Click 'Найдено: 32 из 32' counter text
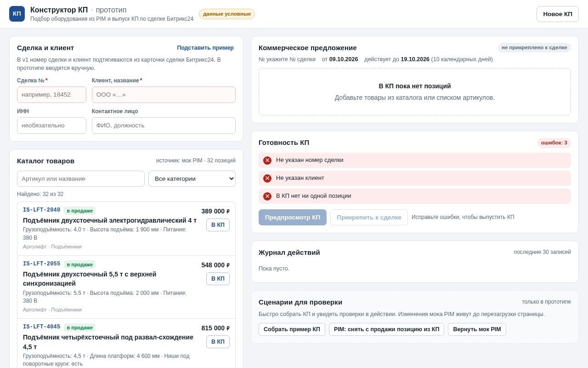Viewport: 588px width, 368px height. (40, 194)
